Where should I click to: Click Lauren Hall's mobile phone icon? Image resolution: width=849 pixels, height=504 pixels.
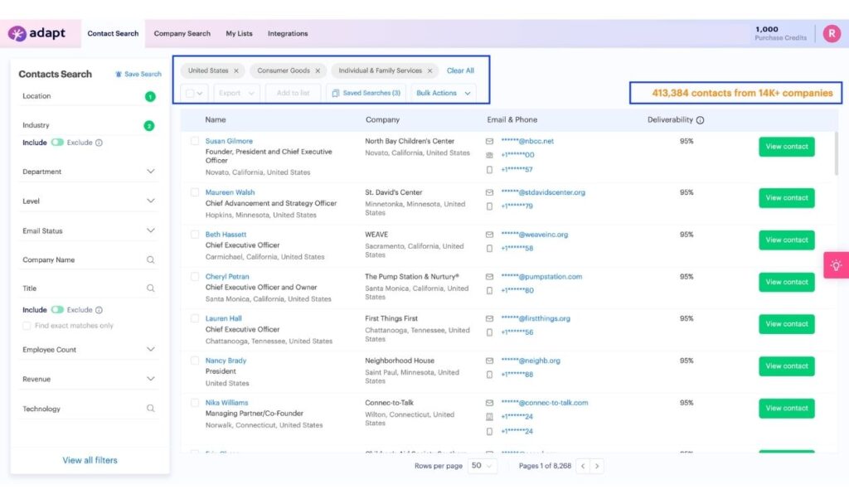[489, 332]
